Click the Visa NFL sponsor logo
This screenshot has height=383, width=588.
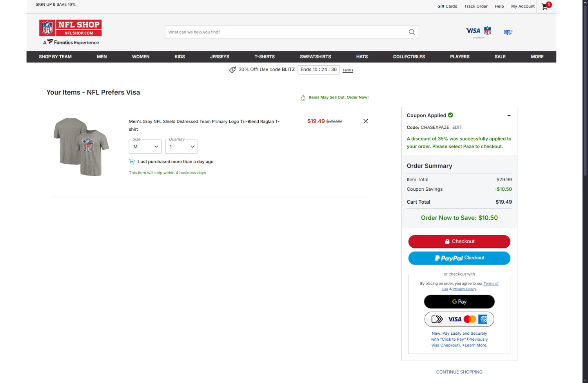(x=478, y=31)
